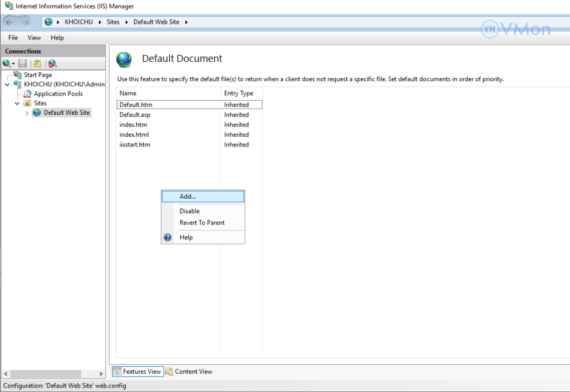Select Application Pools in the tree
Screen dimensions: 570x392
pos(58,94)
